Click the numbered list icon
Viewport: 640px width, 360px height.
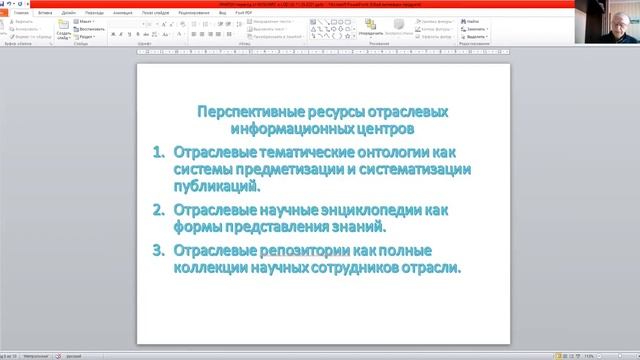click(x=206, y=24)
